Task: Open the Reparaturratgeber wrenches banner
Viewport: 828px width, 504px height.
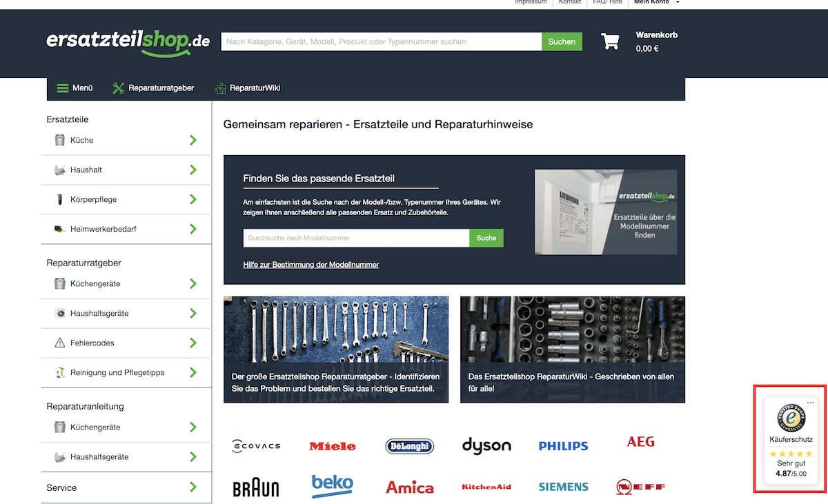Action: (x=336, y=350)
